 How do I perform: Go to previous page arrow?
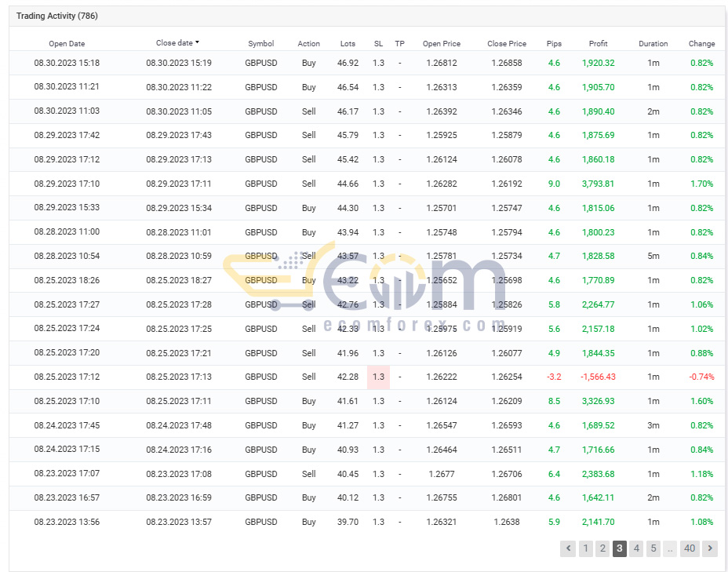point(568,548)
